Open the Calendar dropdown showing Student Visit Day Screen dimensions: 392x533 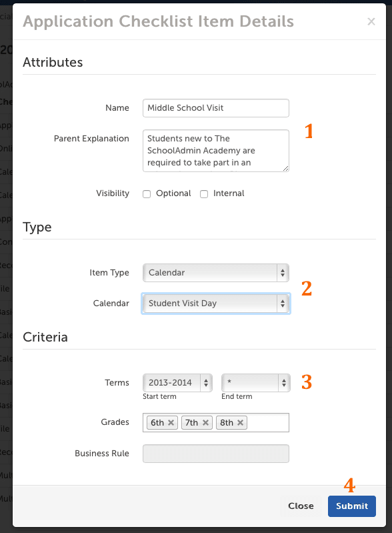point(216,304)
